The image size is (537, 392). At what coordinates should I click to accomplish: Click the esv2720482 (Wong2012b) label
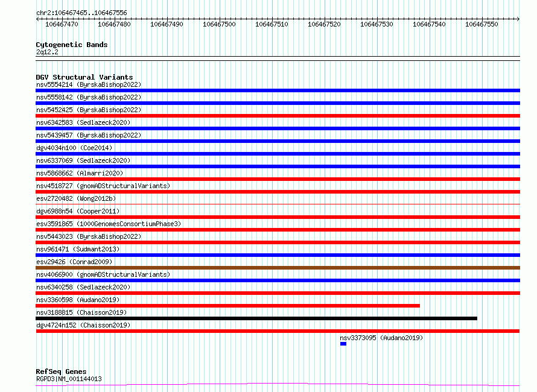click(76, 198)
